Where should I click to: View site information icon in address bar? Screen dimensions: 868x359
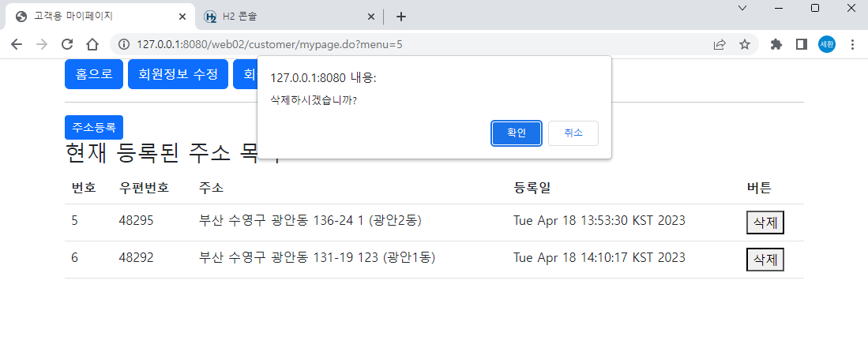pyautogui.click(x=124, y=45)
